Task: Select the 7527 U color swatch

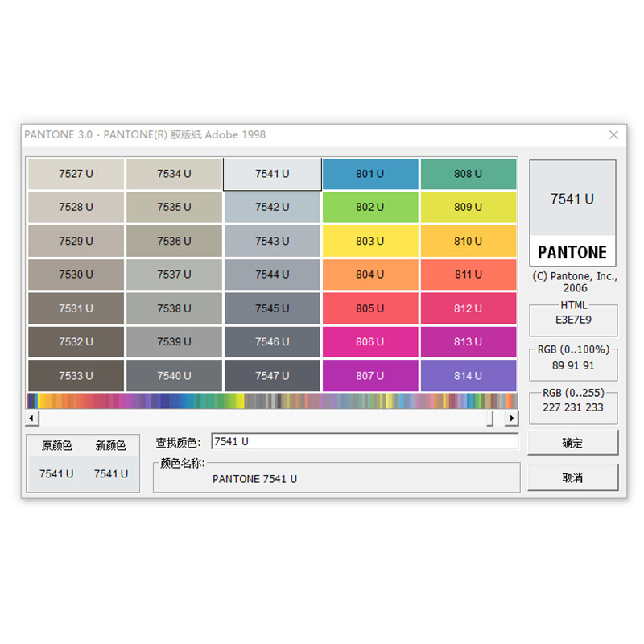Action: click(76, 174)
